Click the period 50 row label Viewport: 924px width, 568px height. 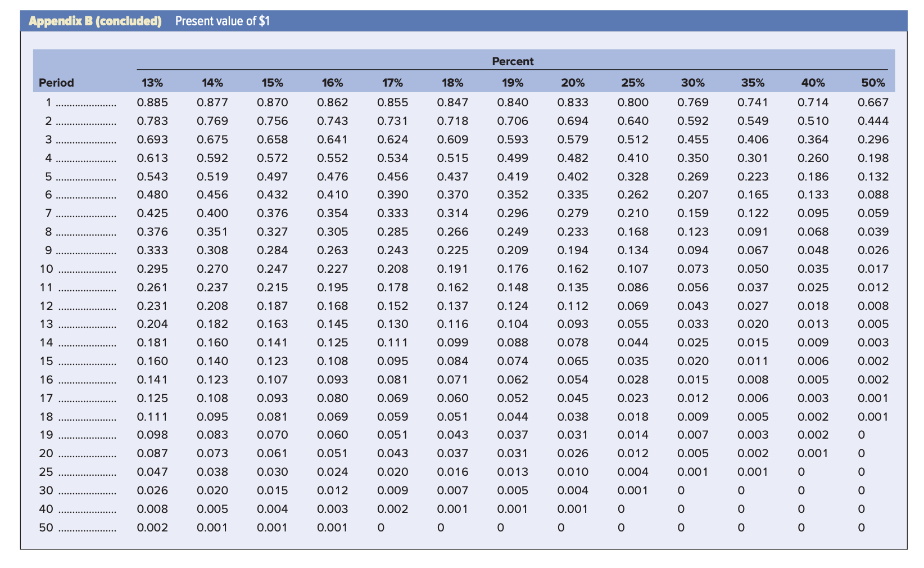tap(46, 528)
